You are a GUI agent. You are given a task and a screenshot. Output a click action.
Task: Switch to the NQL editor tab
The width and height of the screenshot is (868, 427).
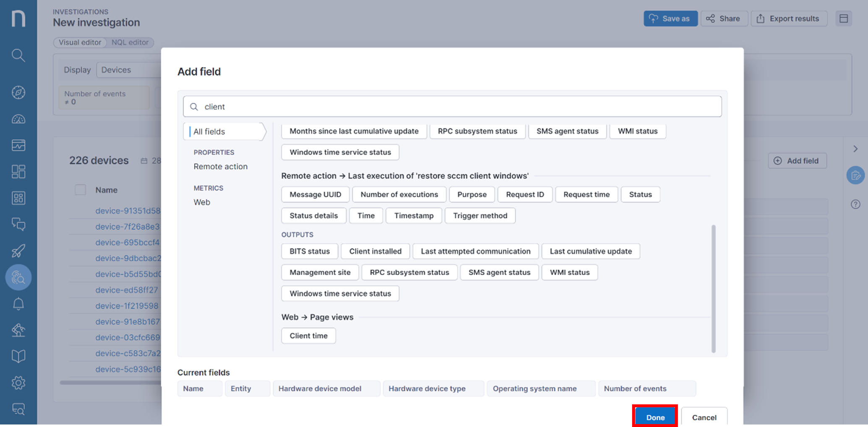(x=130, y=42)
